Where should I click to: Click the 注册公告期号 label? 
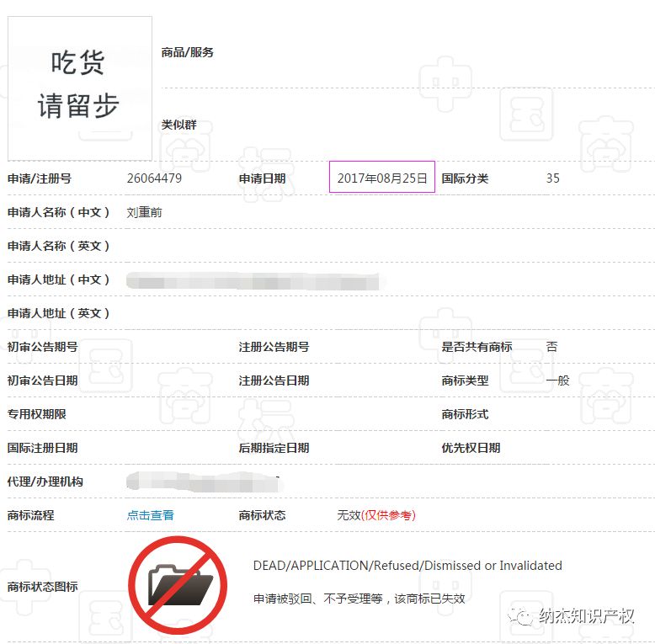(x=274, y=347)
